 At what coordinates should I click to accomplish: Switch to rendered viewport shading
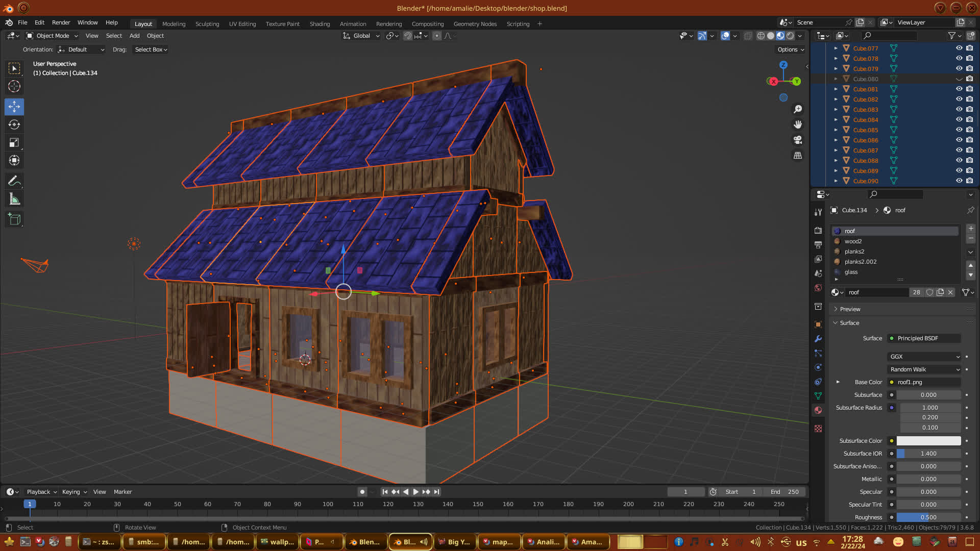tap(790, 36)
